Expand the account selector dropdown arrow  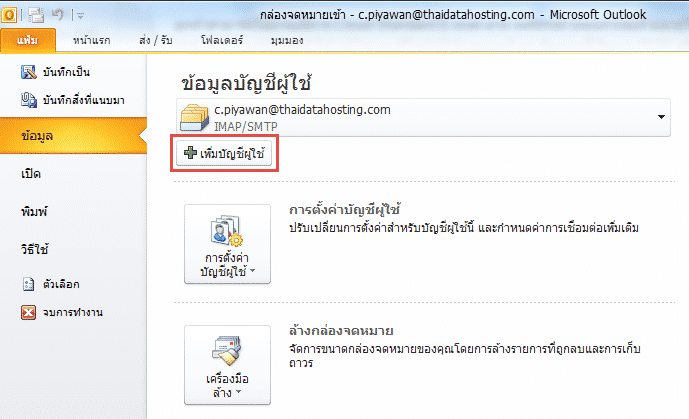[661, 117]
